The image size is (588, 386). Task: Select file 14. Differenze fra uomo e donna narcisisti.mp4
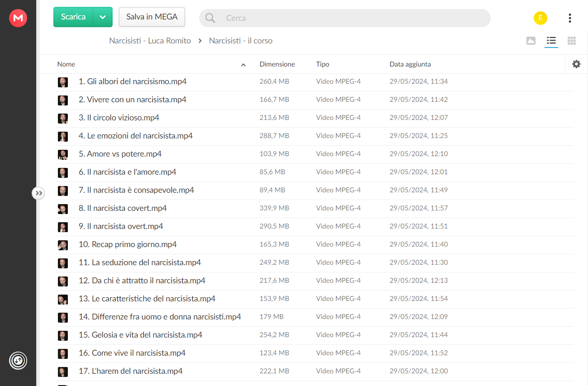pyautogui.click(x=314, y=317)
